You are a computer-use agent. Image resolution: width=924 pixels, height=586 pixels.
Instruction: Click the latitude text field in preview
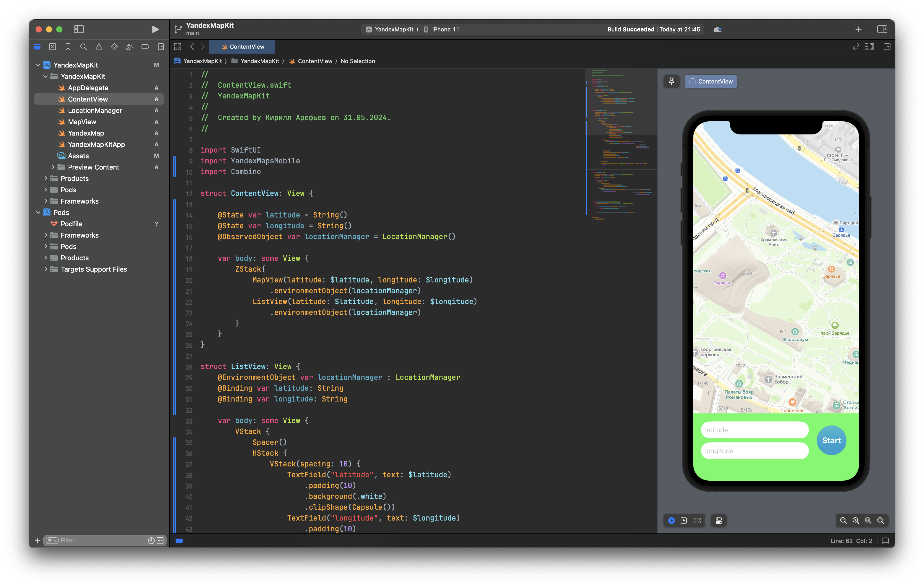click(x=754, y=430)
